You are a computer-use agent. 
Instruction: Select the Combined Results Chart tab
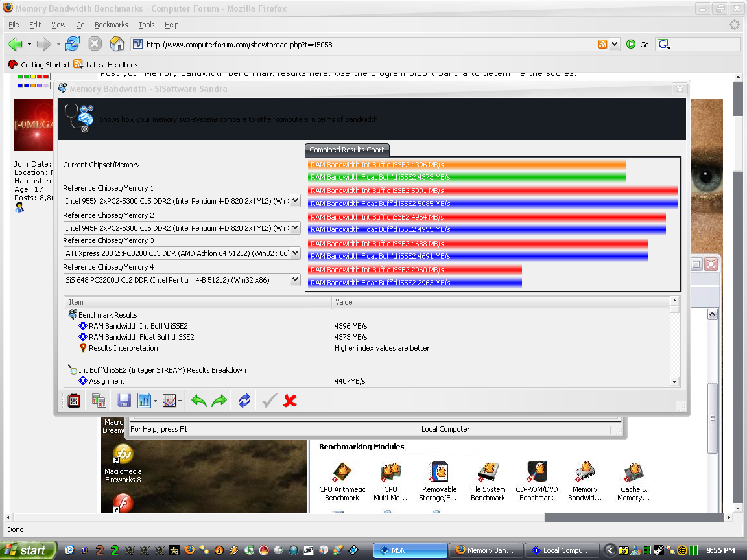(x=347, y=150)
